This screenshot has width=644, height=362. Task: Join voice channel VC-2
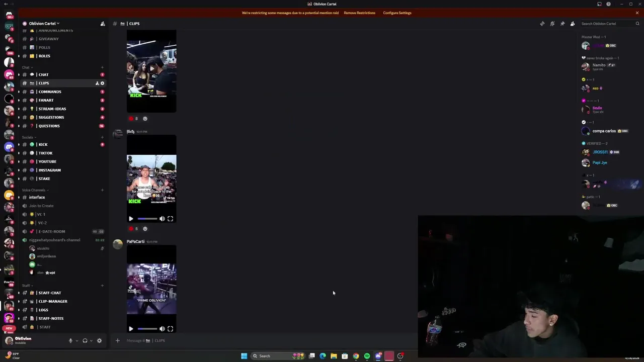[63, 223]
